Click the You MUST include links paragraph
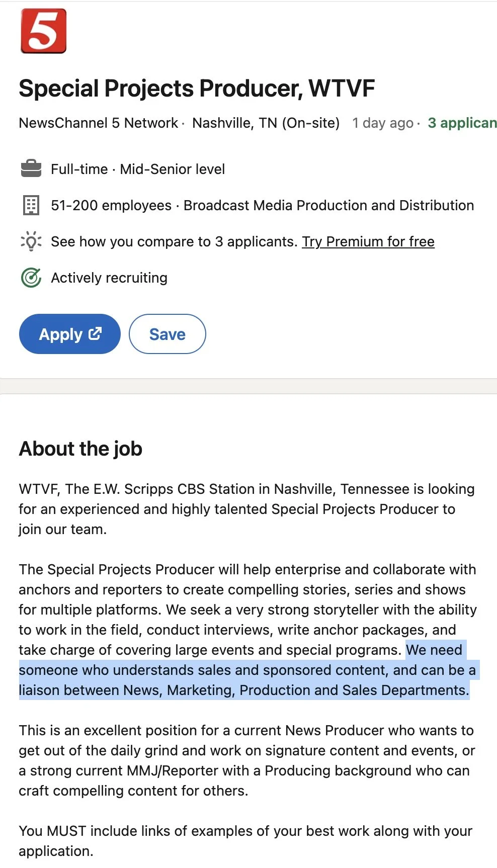This screenshot has height=868, width=497. (245, 841)
